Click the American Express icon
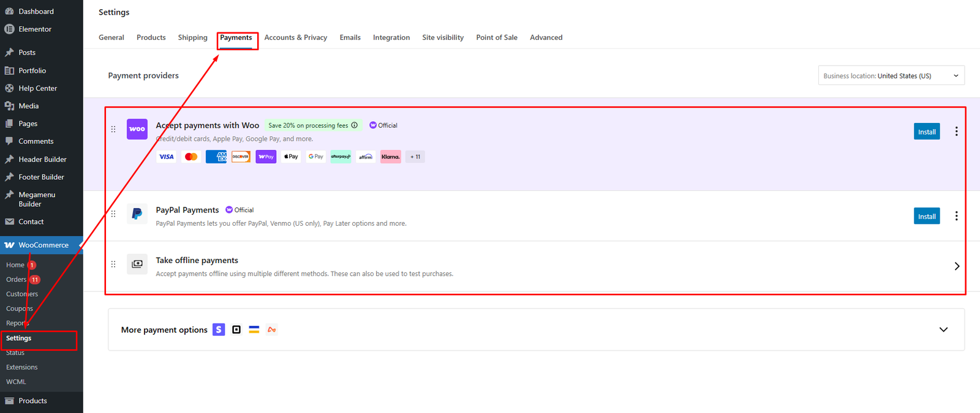The height and width of the screenshot is (413, 980). tap(216, 157)
